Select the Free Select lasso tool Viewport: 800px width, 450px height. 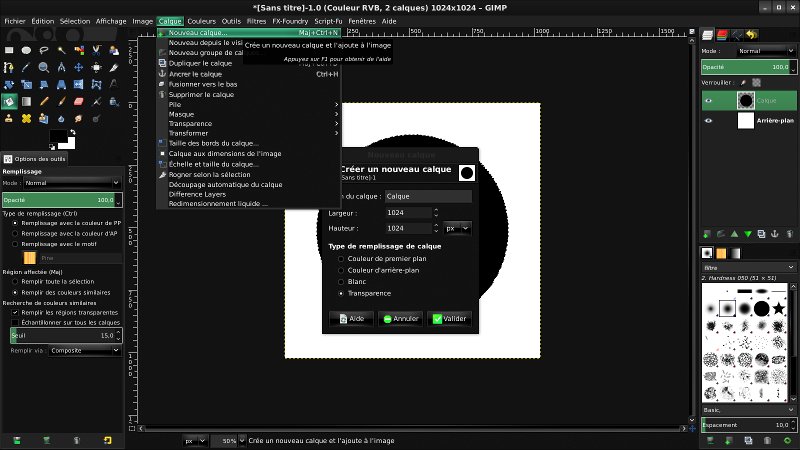point(44,50)
